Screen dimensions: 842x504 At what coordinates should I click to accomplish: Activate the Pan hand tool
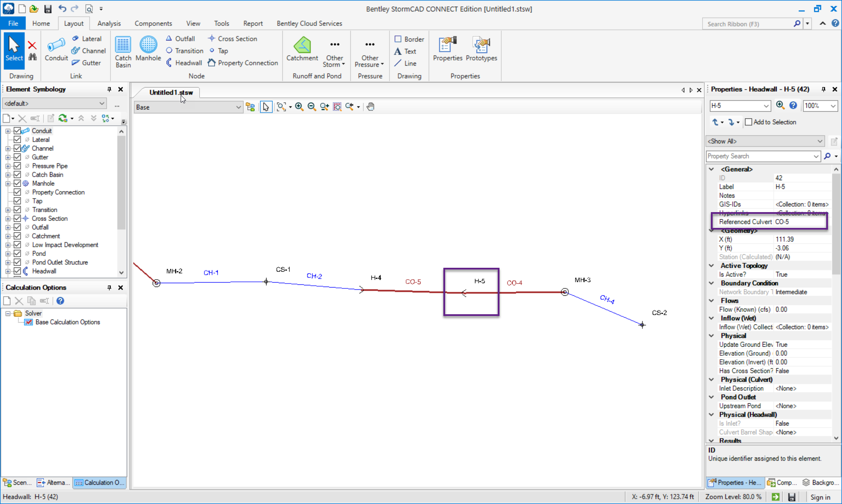(371, 107)
